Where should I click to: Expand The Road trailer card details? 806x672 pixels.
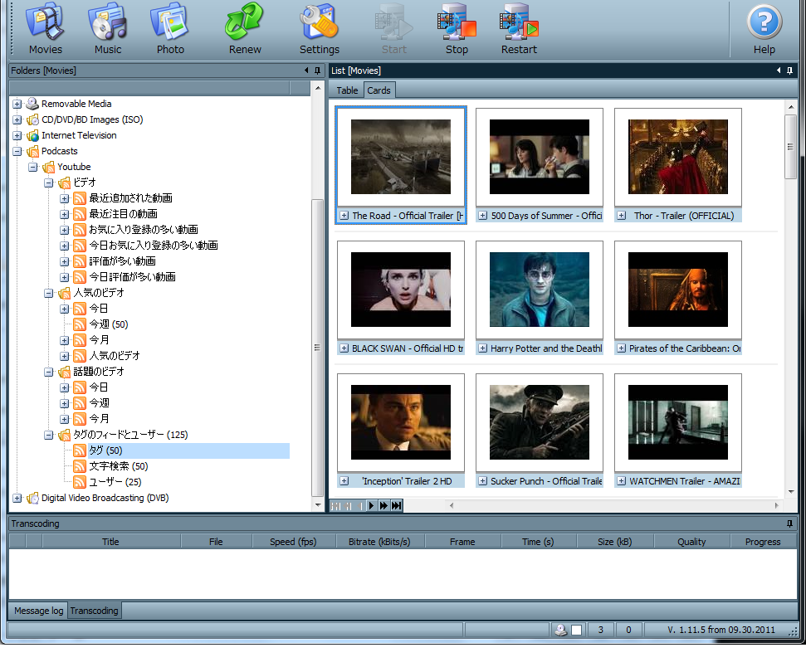[x=344, y=216]
